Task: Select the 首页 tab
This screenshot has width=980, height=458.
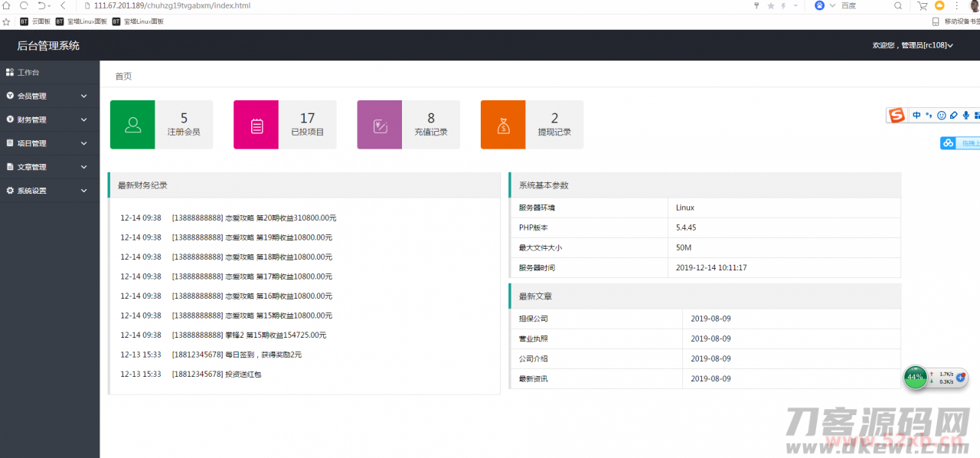Action: tap(123, 77)
